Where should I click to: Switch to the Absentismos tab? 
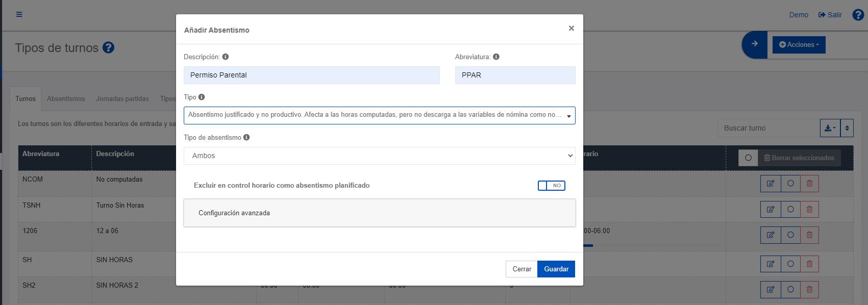(x=66, y=99)
